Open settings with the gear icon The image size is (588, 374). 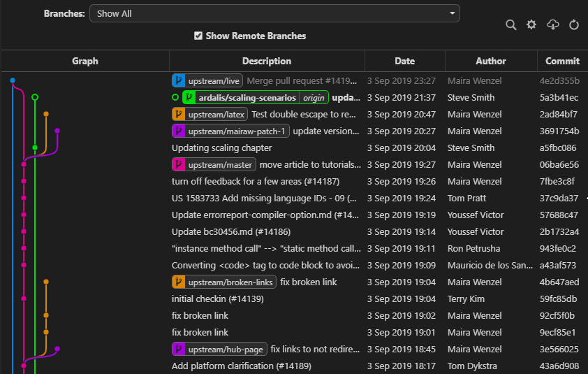coord(531,25)
